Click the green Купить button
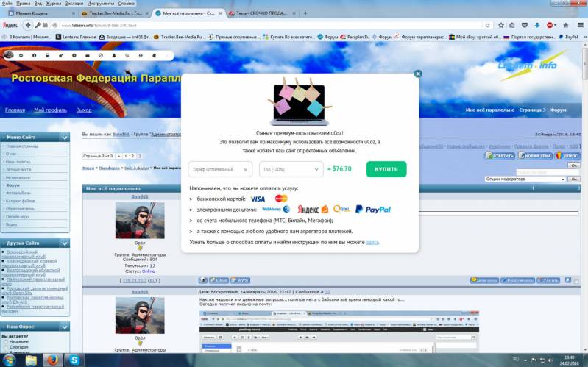The width and height of the screenshot is (588, 367). coord(386,169)
